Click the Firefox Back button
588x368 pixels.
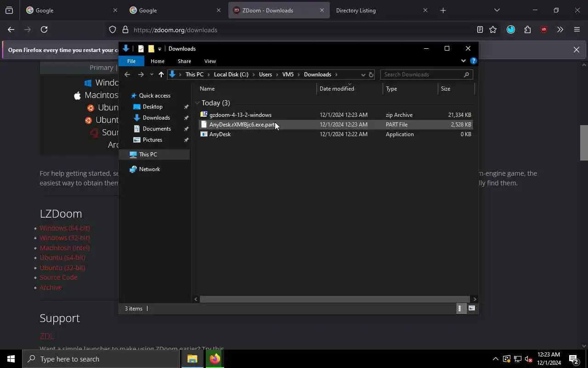[11, 29]
